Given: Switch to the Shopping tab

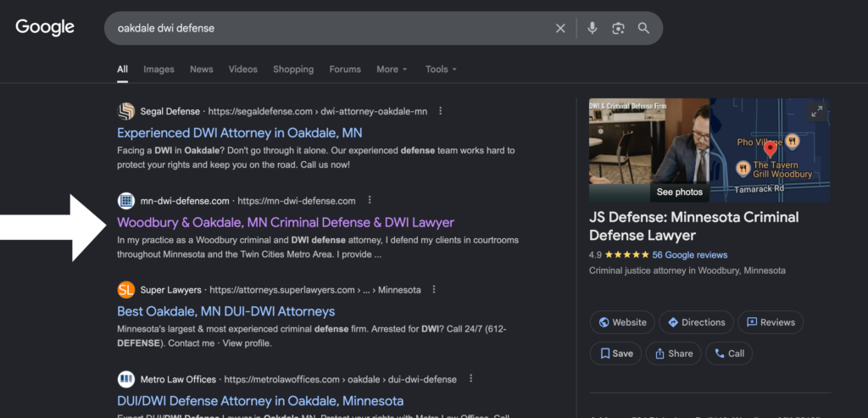Looking at the screenshot, I should click(x=293, y=70).
